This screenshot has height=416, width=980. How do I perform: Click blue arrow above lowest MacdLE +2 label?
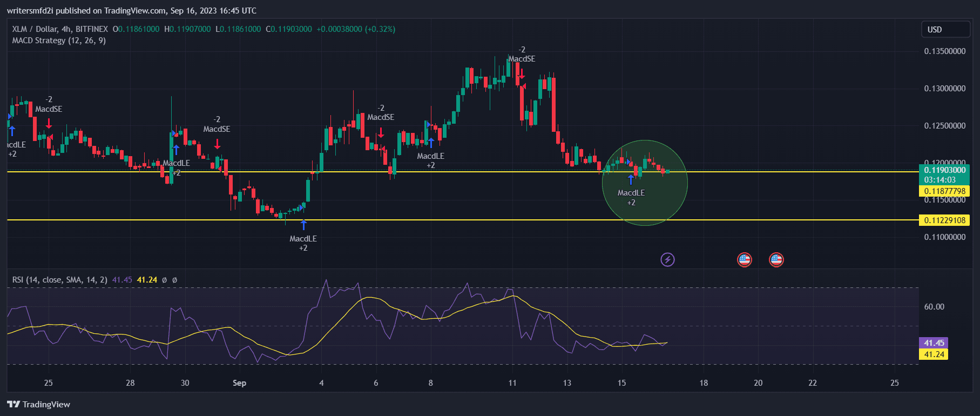(303, 225)
